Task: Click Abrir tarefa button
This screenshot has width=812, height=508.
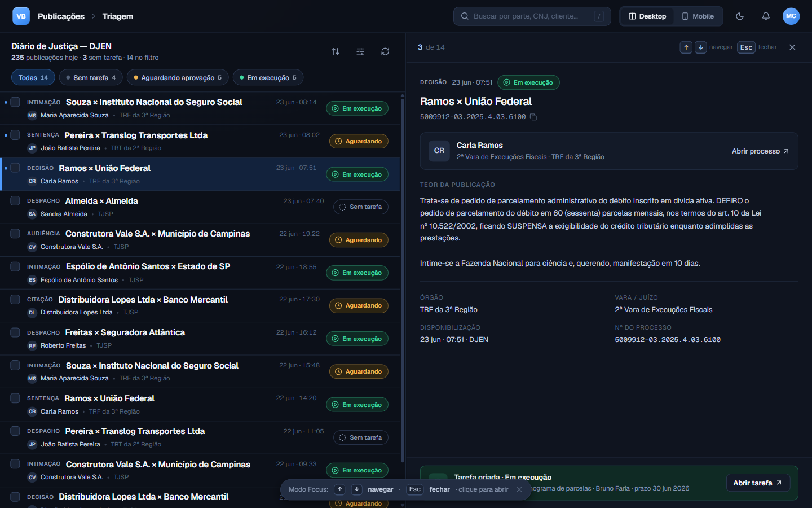Action: (758, 483)
